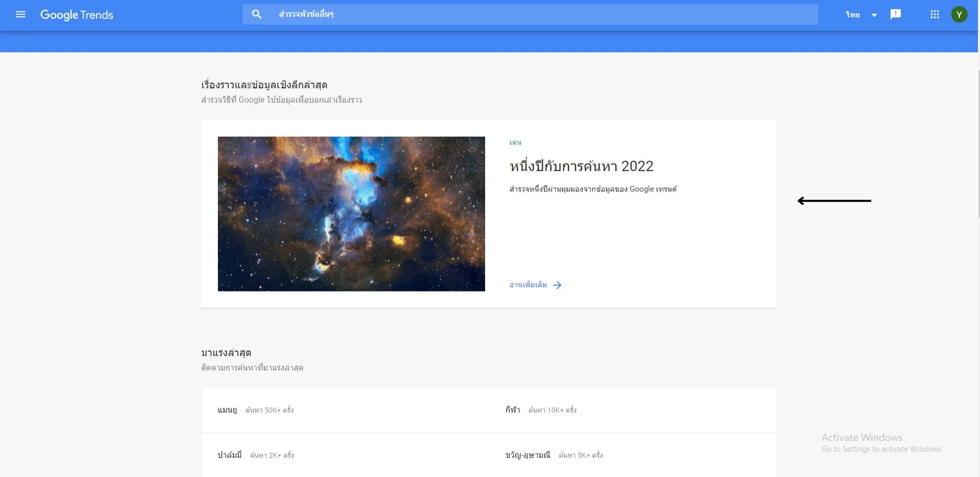The width and height of the screenshot is (980, 477).
Task: Open the feedback icon in top bar
Action: coord(896,14)
